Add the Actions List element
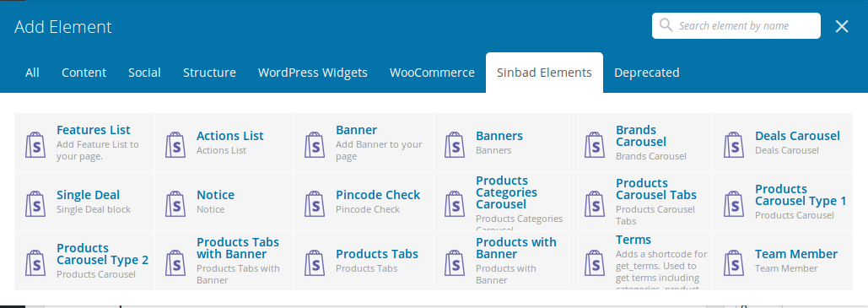 [x=229, y=136]
